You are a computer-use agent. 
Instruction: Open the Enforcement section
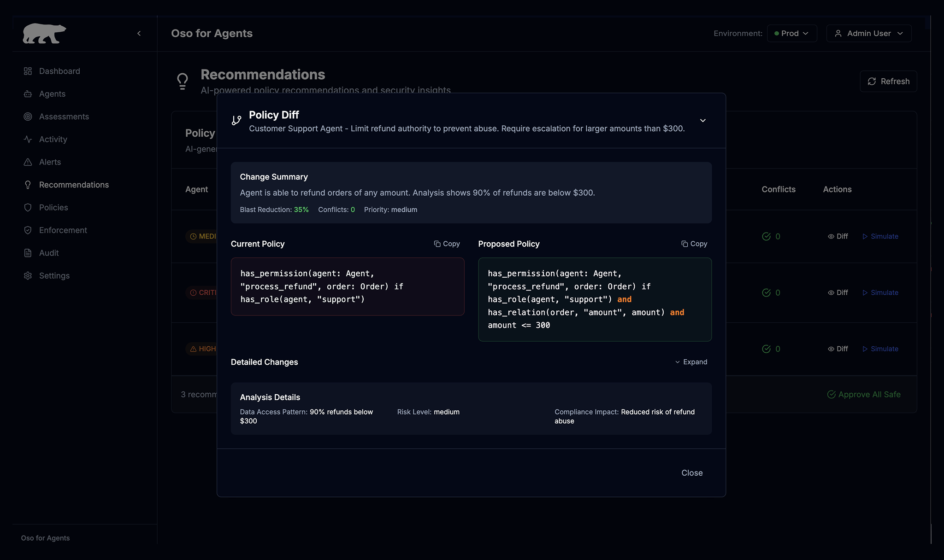coord(63,230)
